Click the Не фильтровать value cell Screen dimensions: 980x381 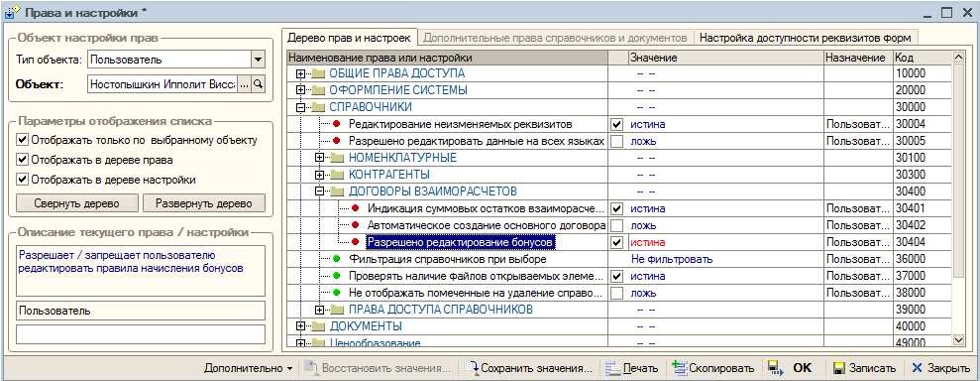pyautogui.click(x=725, y=259)
